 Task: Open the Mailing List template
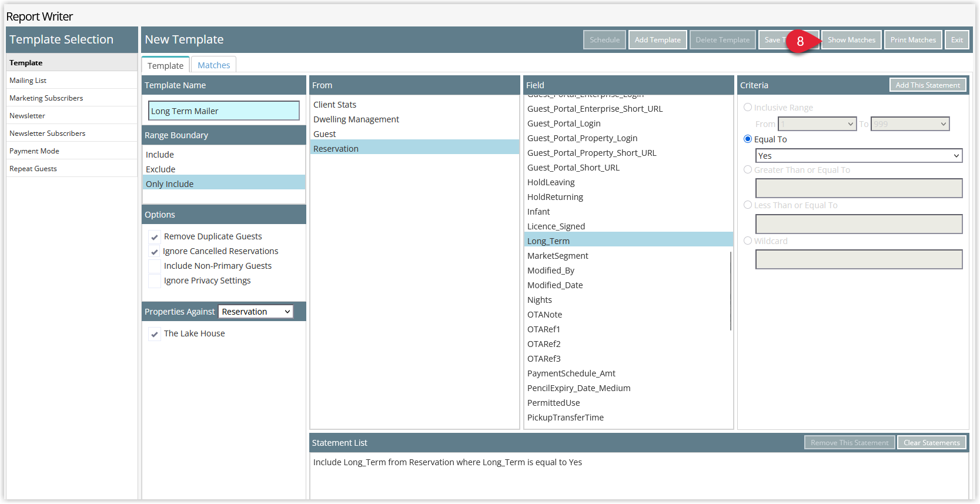click(x=72, y=81)
